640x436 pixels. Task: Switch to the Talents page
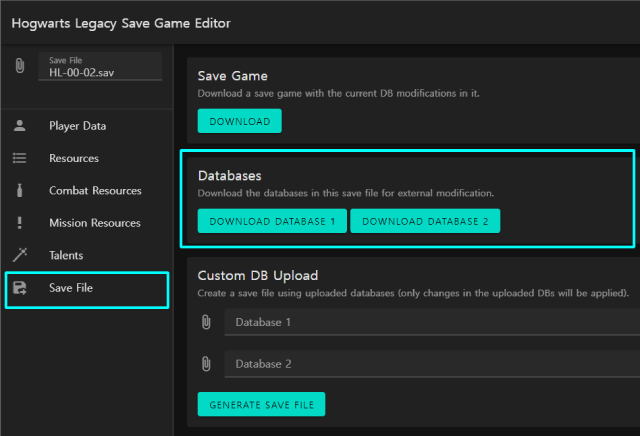tap(87, 255)
